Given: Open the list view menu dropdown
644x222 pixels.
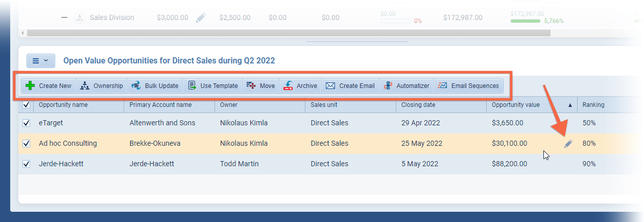Looking at the screenshot, I should point(40,61).
